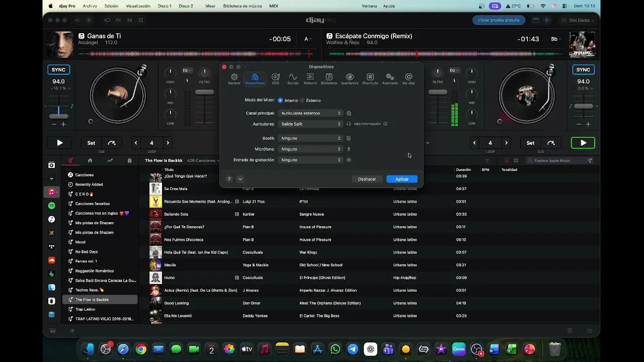Click the deck 2 tempo slider
The width and height of the screenshot is (644, 362).
click(x=584, y=106)
